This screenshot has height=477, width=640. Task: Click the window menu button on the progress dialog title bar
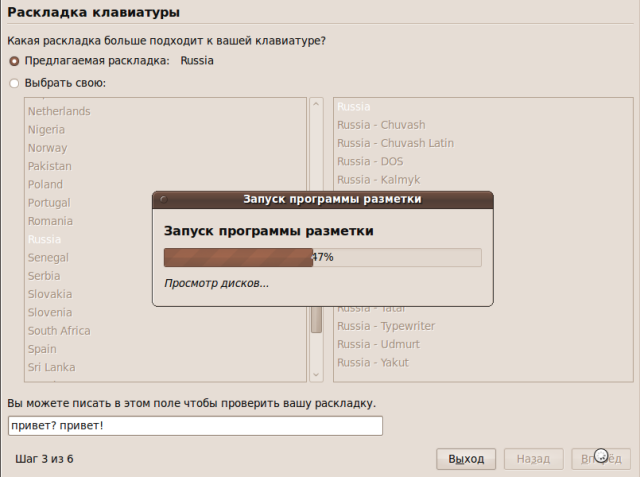tap(163, 199)
